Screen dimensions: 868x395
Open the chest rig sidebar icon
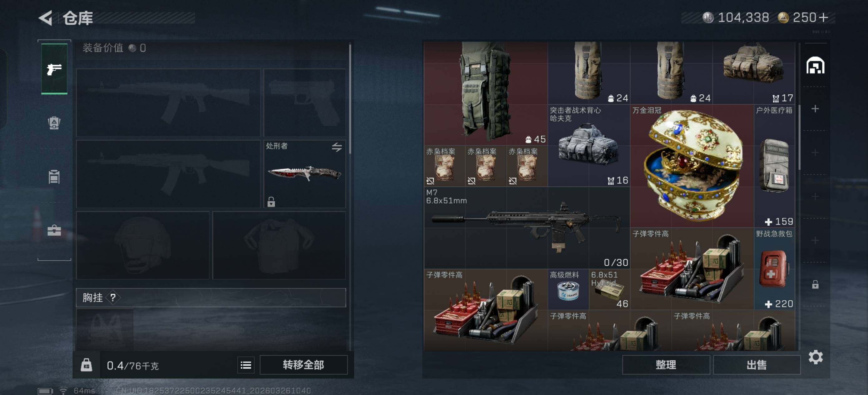point(54,177)
